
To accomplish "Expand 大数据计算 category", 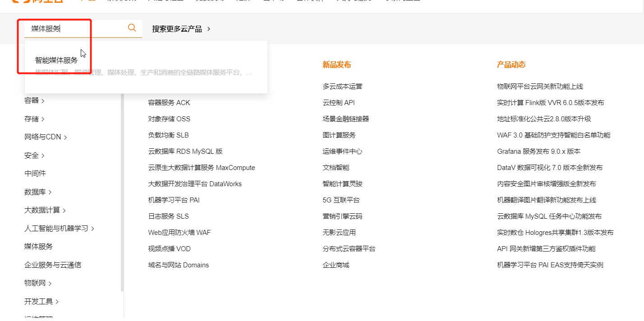I will [45, 210].
